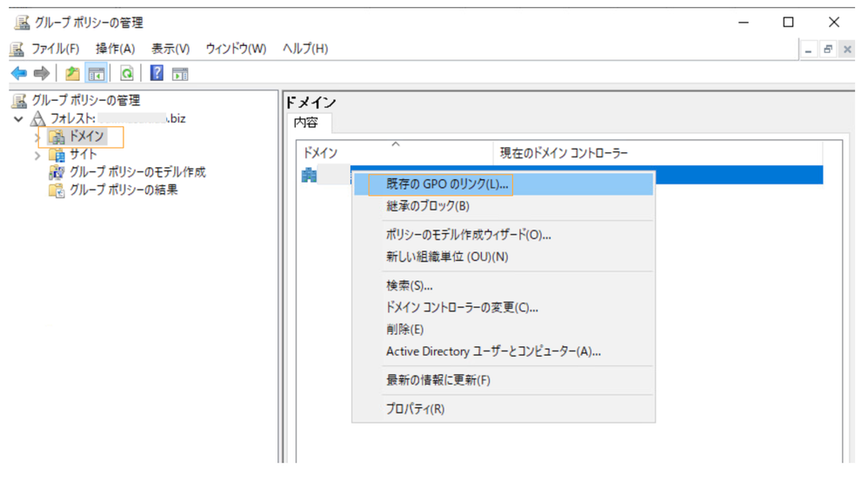This screenshot has height=481, width=868.
Task: Click the グループ ポリシーのモデル作成 icon
Action: (57, 172)
